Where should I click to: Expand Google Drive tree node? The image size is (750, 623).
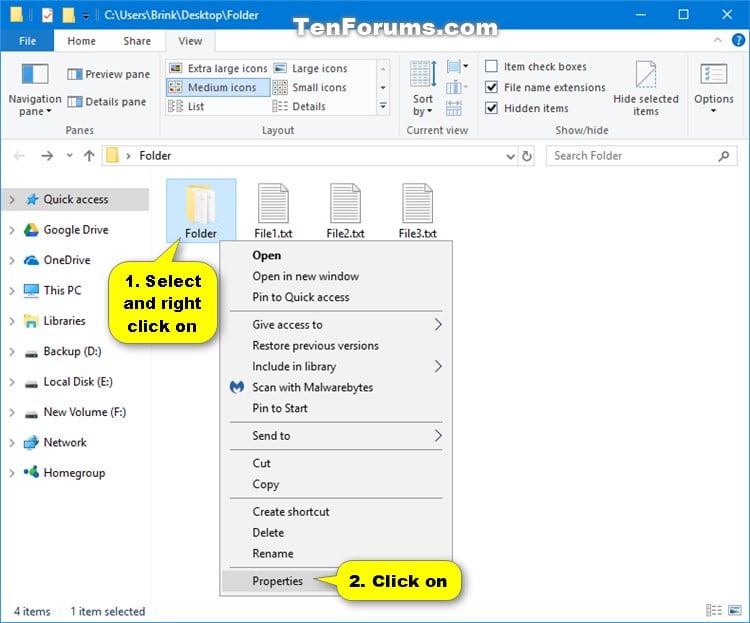click(x=12, y=230)
